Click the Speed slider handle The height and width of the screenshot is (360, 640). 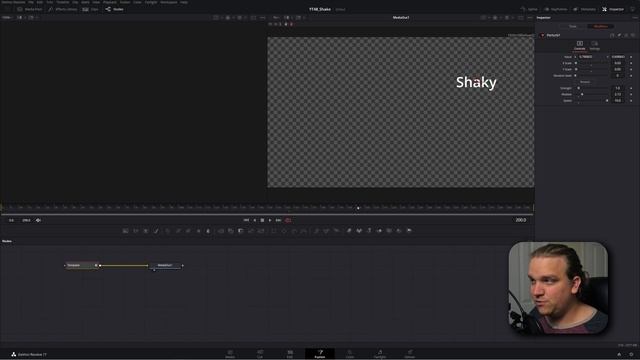coord(607,100)
